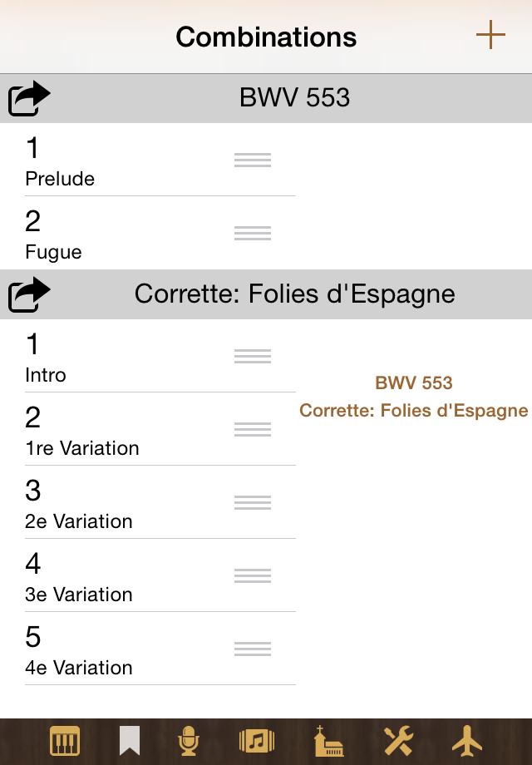
Task: Tap the airplane icon in bottom bar
Action: 466,740
